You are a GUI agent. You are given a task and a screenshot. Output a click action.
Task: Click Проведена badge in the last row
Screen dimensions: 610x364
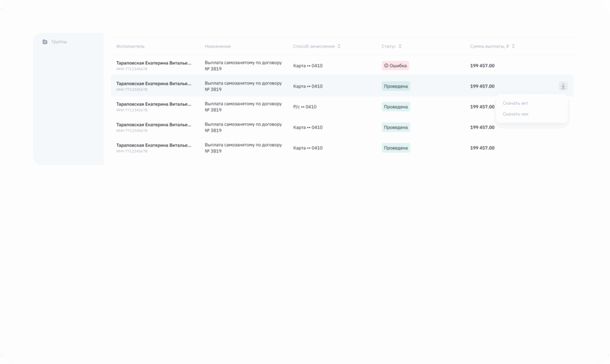click(x=396, y=148)
